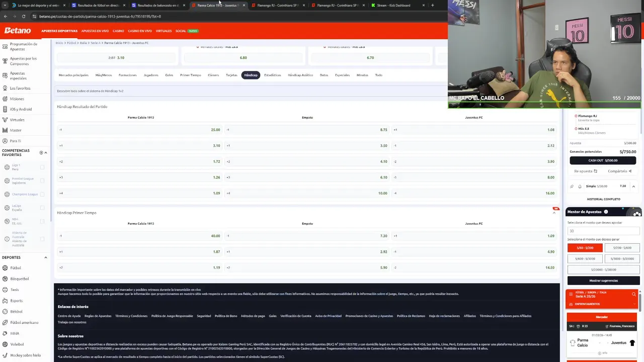
Task: Open Apuestas por los Campeones trophy icon
Action: 5,61
